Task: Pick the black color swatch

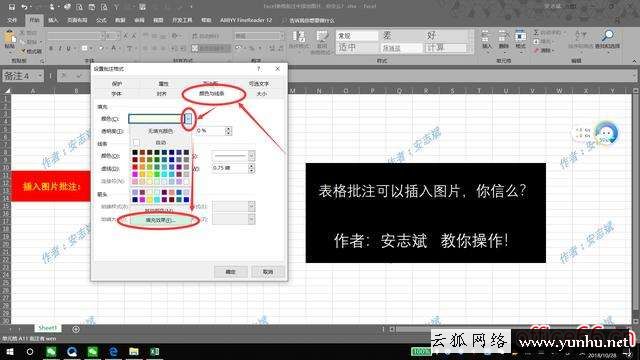Action: pos(135,152)
